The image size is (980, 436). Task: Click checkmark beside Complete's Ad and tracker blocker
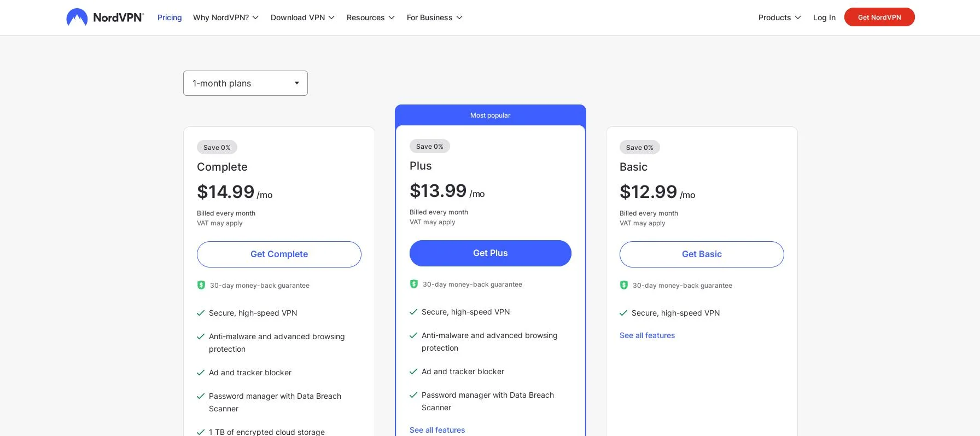[x=201, y=373]
